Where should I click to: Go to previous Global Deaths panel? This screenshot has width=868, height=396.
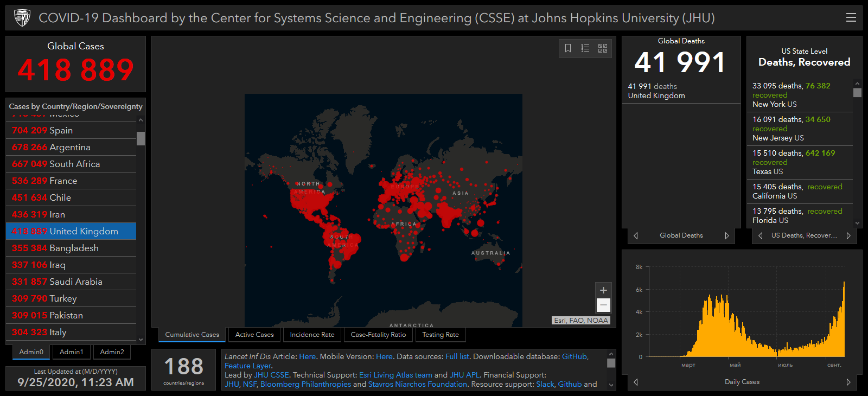(x=636, y=235)
